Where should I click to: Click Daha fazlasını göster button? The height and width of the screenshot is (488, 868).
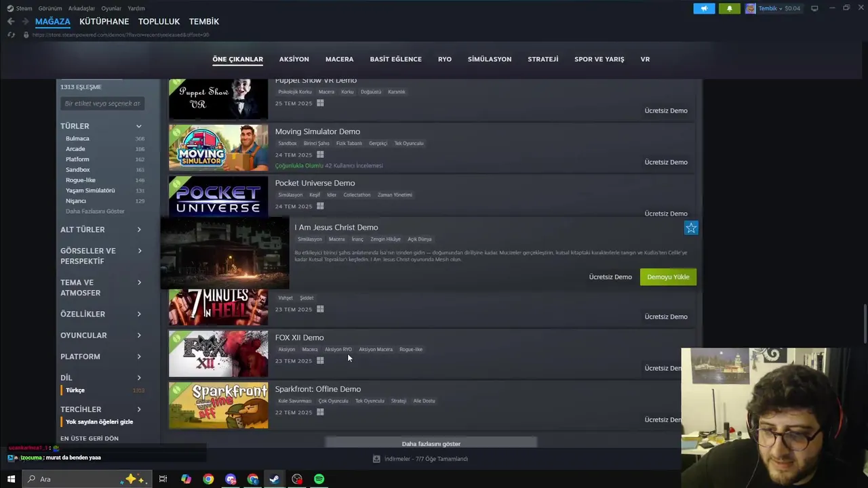pyautogui.click(x=431, y=443)
